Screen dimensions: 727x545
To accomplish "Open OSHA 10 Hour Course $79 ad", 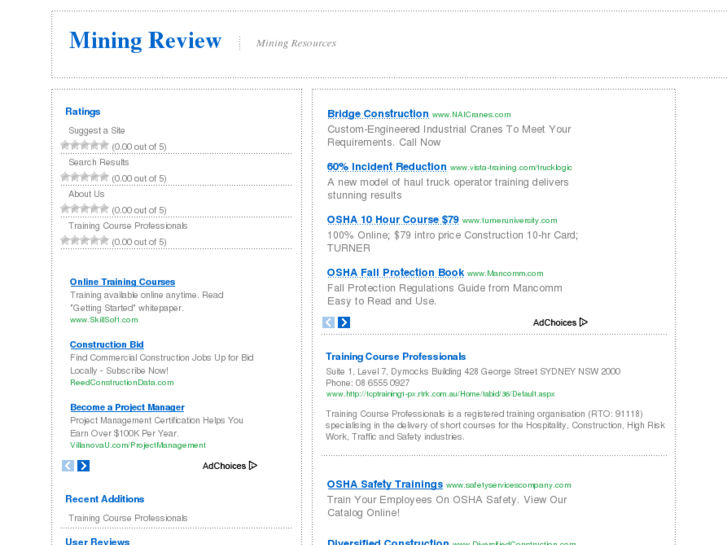I will click(393, 219).
